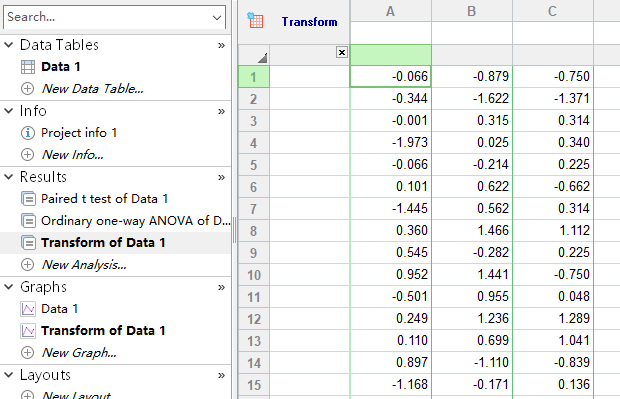The height and width of the screenshot is (399, 620).
Task: Click the panel splitter handle beside navigator
Action: (234, 230)
